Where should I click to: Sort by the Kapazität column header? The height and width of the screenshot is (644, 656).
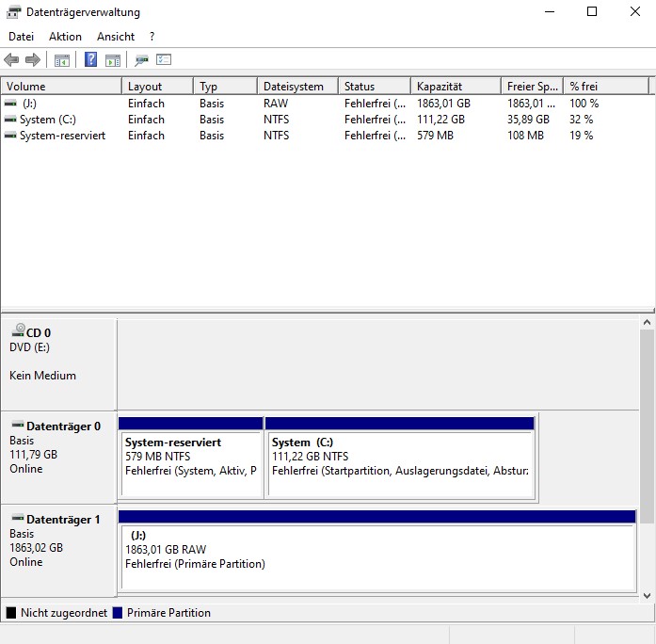click(x=456, y=87)
